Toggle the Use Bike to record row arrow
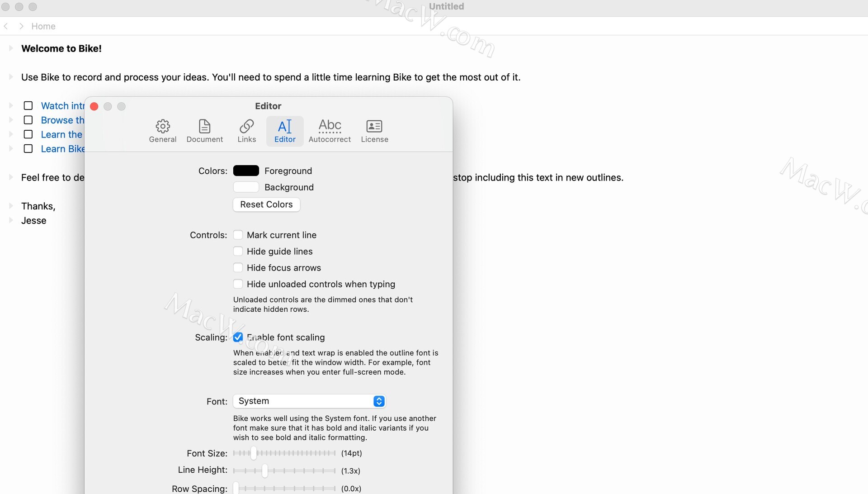Viewport: 868px width, 494px height. coord(11,77)
